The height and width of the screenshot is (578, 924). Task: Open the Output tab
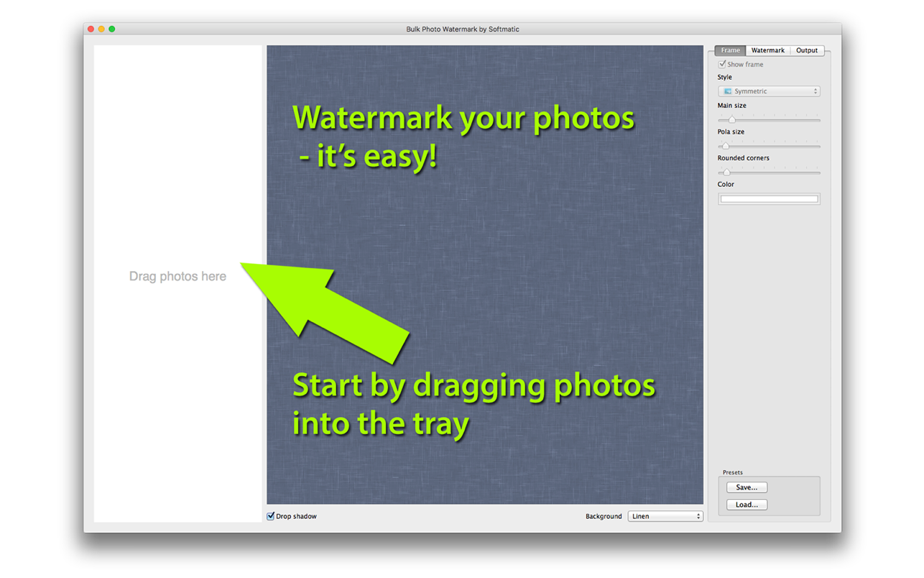tap(807, 50)
